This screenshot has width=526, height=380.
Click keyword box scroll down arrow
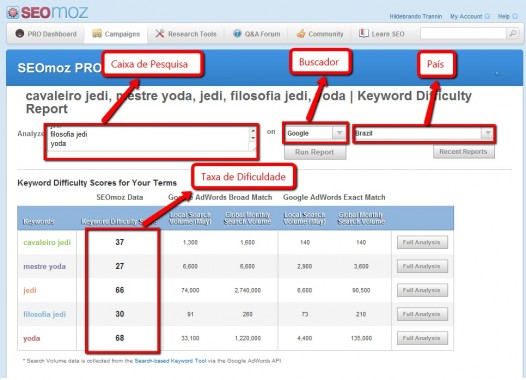253,138
